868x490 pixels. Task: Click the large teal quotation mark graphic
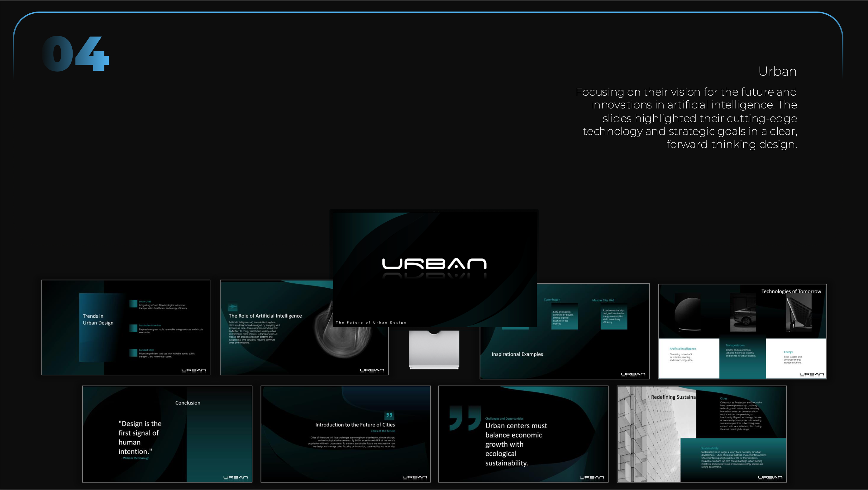pos(465,418)
